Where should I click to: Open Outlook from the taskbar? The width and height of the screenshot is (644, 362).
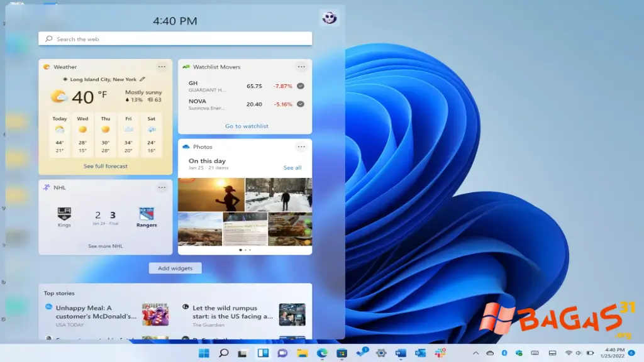point(420,353)
